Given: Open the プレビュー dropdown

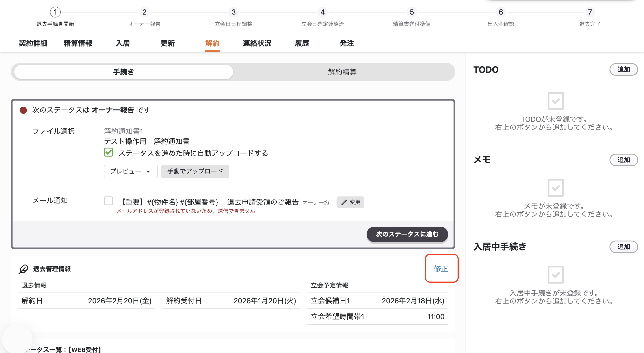Looking at the screenshot, I should click(x=130, y=171).
